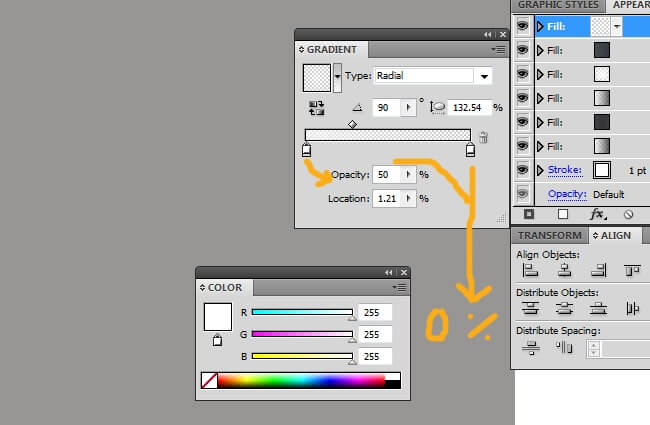Click the G channel slider
Image resolution: width=650 pixels, height=425 pixels.
click(x=303, y=334)
